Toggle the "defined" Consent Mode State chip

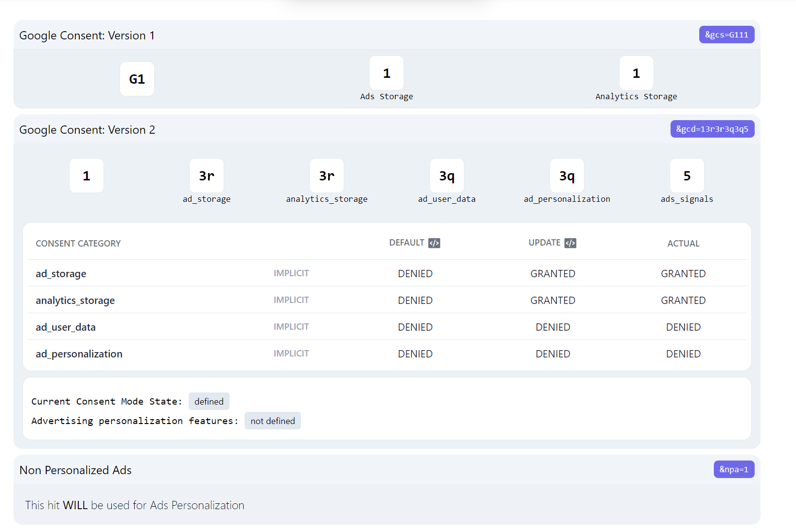209,401
